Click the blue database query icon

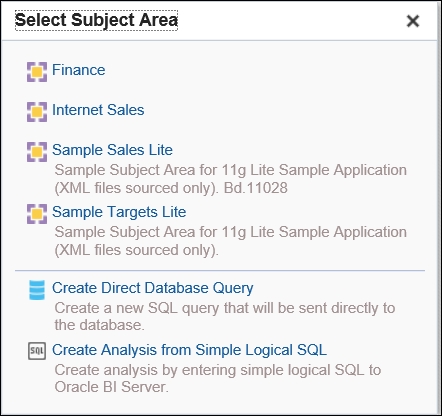(x=37, y=290)
